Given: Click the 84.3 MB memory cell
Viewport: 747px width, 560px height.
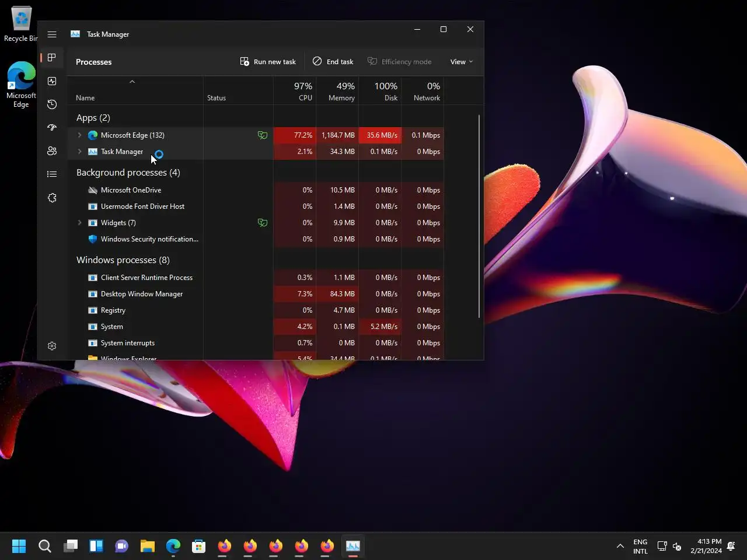Looking at the screenshot, I should point(337,294).
